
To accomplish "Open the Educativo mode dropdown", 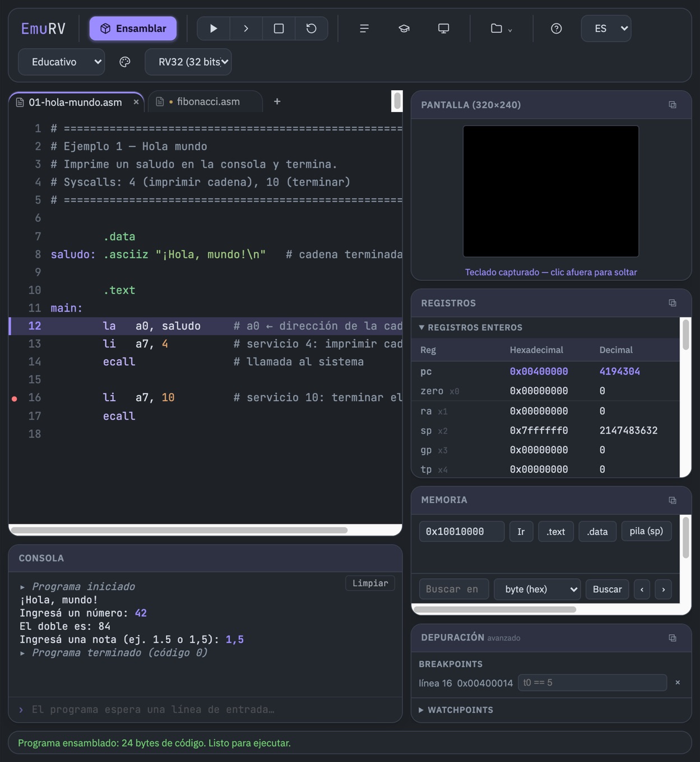I will [62, 62].
